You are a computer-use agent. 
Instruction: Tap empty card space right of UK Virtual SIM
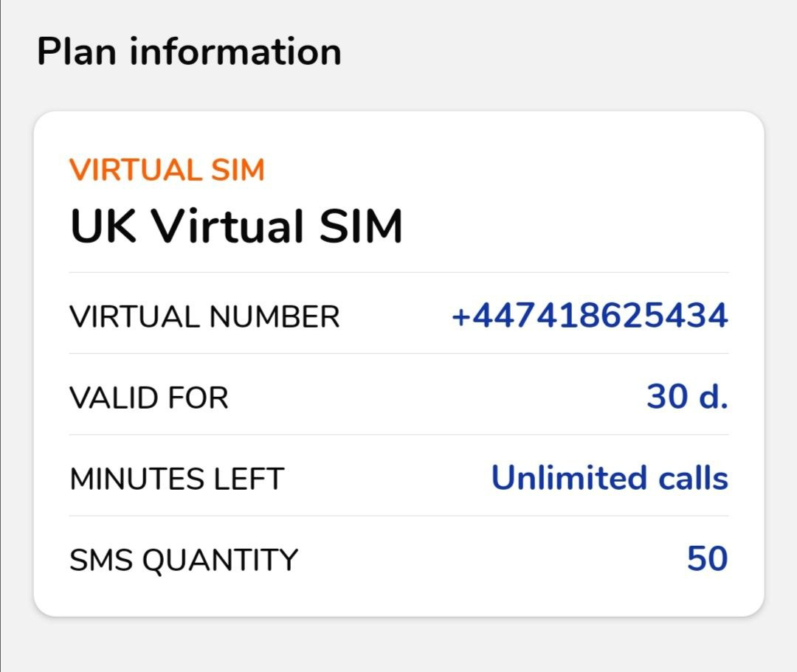pos(576,226)
